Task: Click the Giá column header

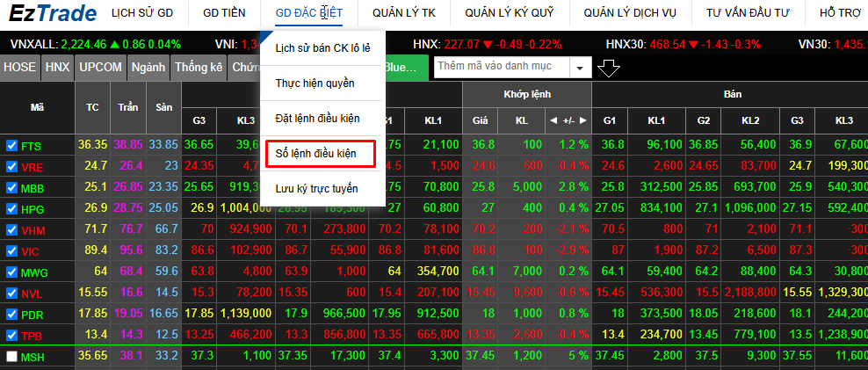Action: pyautogui.click(x=480, y=120)
